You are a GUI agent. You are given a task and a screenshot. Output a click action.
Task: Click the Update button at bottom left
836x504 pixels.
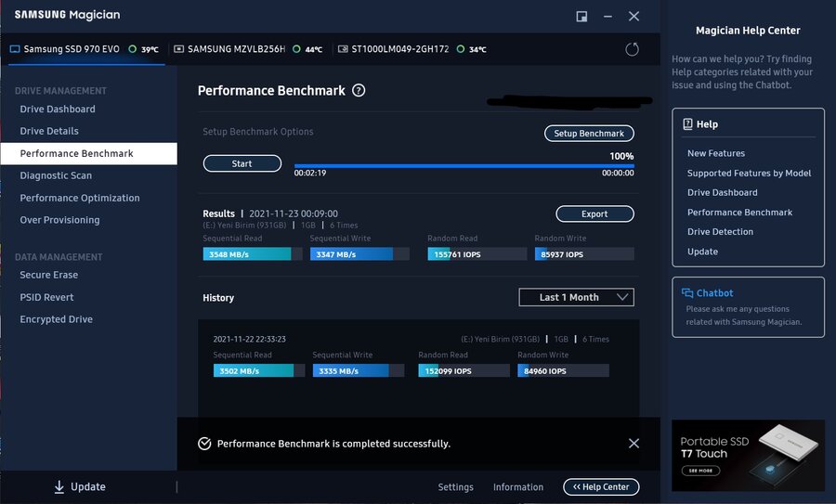(x=80, y=487)
